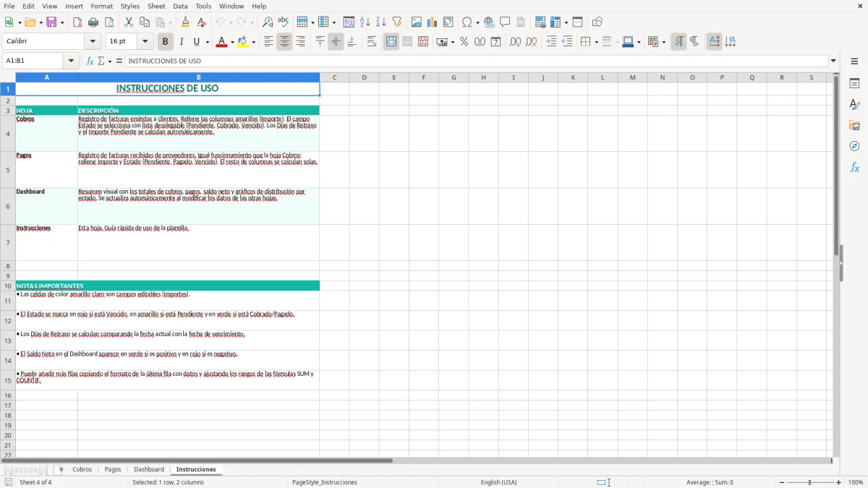The width and height of the screenshot is (868, 488).
Task: Open the Sheet menu
Action: pyautogui.click(x=156, y=7)
